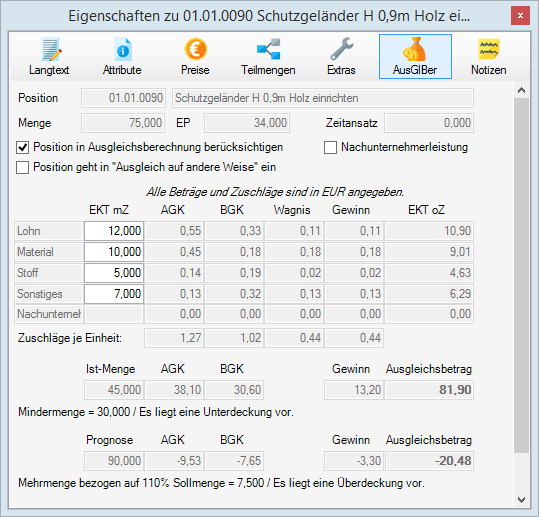The width and height of the screenshot is (539, 517).
Task: Click the Zuschläge BGK value 1,02
Action: pos(234,338)
